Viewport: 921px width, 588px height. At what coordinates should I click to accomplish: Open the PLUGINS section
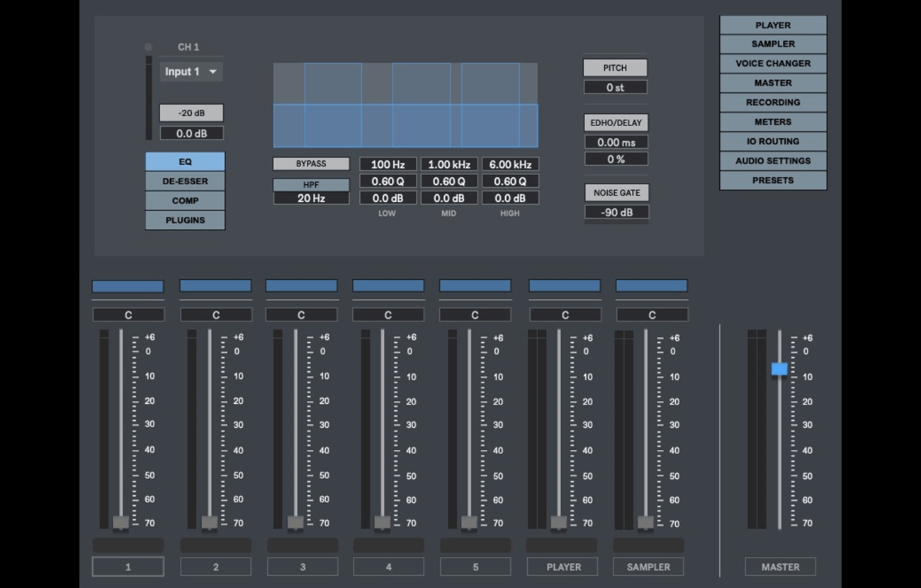coord(185,220)
